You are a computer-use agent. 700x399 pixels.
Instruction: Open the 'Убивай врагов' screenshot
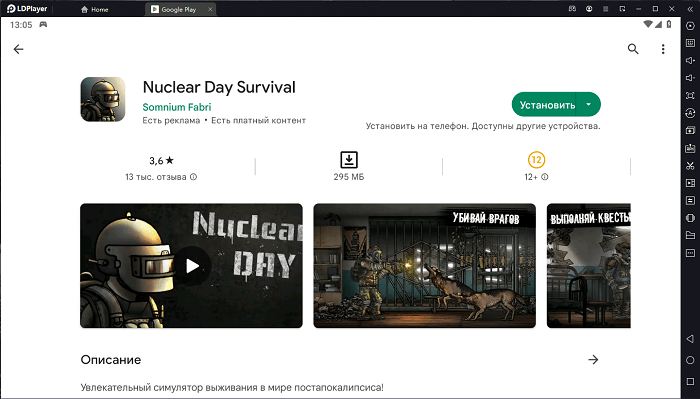pyautogui.click(x=425, y=266)
